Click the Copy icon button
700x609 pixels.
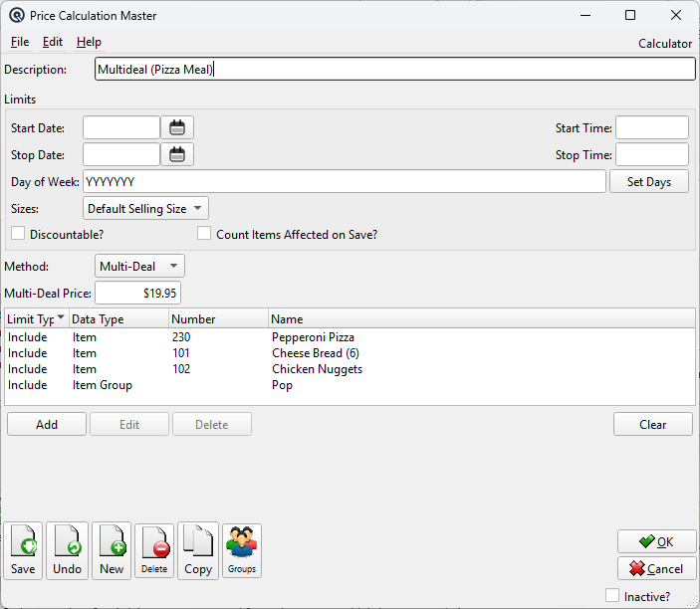pos(198,550)
